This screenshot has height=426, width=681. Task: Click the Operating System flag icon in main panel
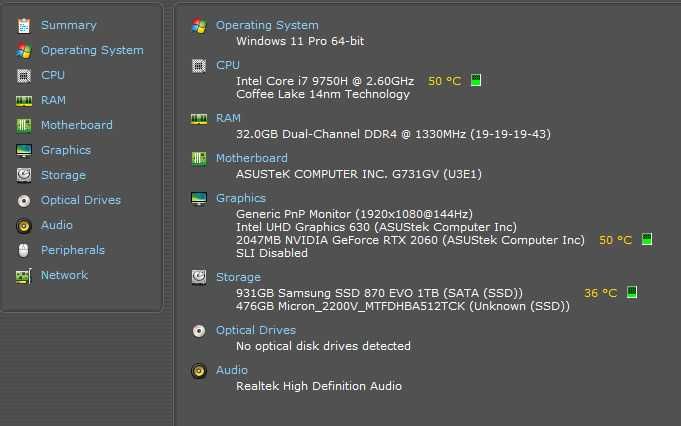tap(199, 26)
